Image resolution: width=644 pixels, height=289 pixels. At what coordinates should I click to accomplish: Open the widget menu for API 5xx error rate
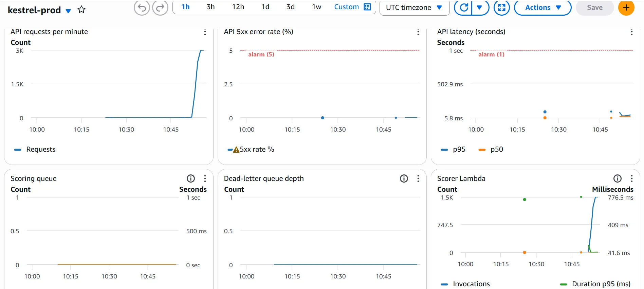pos(418,32)
